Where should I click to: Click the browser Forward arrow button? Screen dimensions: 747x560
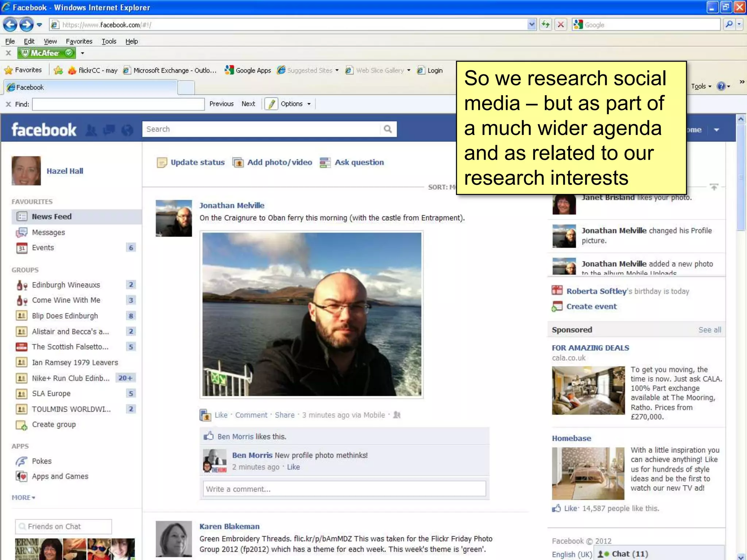tap(26, 25)
